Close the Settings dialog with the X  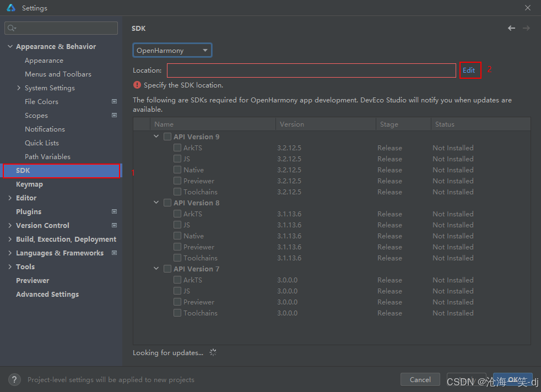point(528,8)
